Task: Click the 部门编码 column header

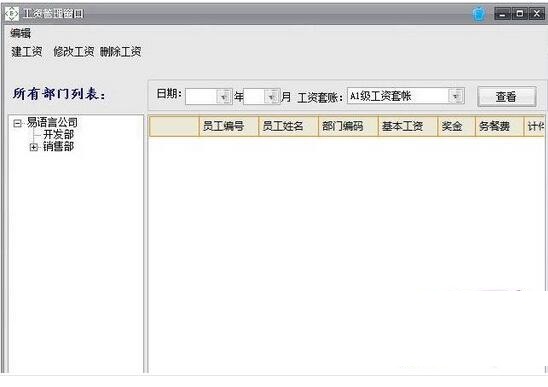Action: [x=348, y=126]
